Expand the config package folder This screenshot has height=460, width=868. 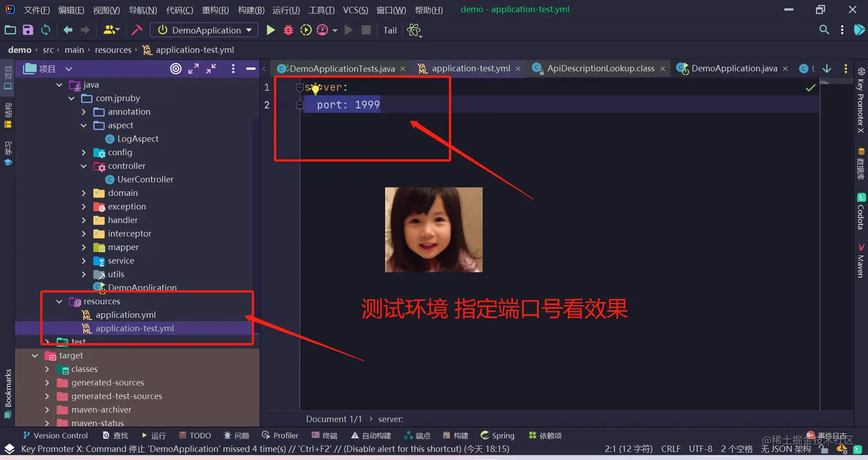[84, 152]
